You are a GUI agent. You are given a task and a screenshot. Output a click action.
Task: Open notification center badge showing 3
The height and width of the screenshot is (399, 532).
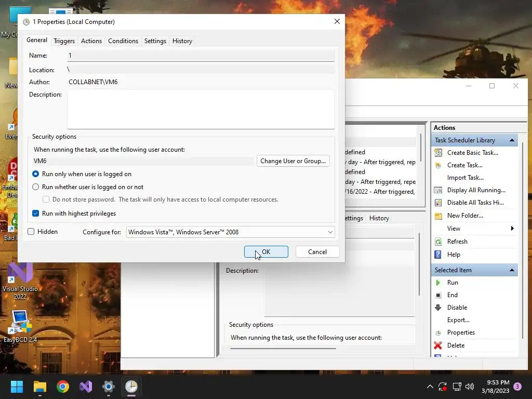[517, 387]
